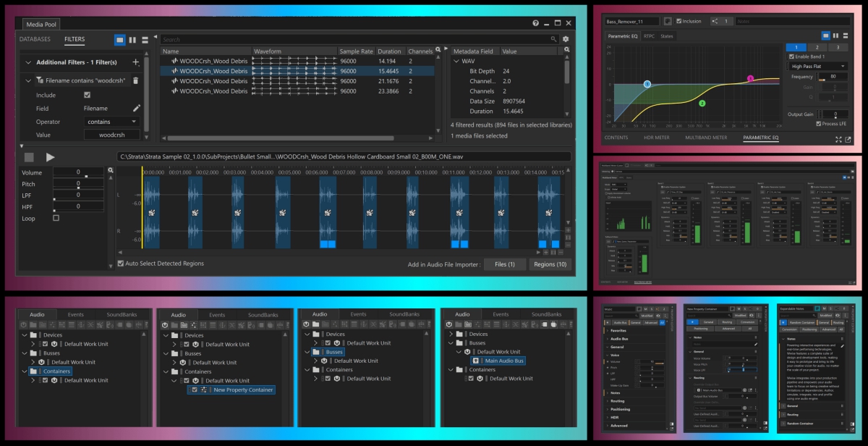Switch to DATABASES tab
This screenshot has height=446, width=868.
35,39
